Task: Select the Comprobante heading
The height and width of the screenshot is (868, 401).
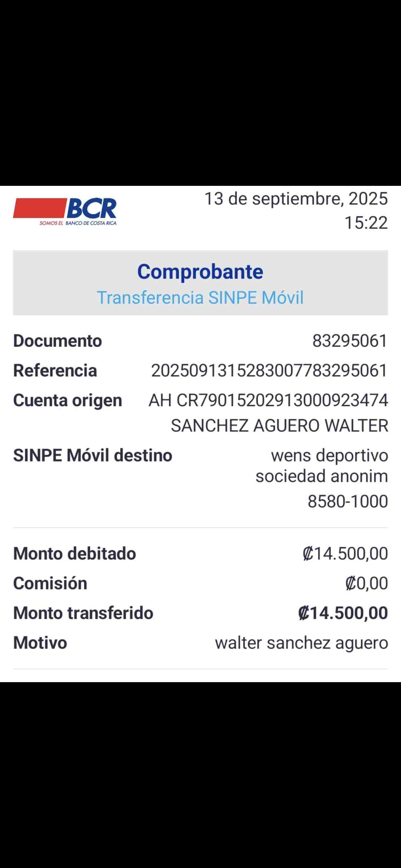Action: tap(200, 272)
